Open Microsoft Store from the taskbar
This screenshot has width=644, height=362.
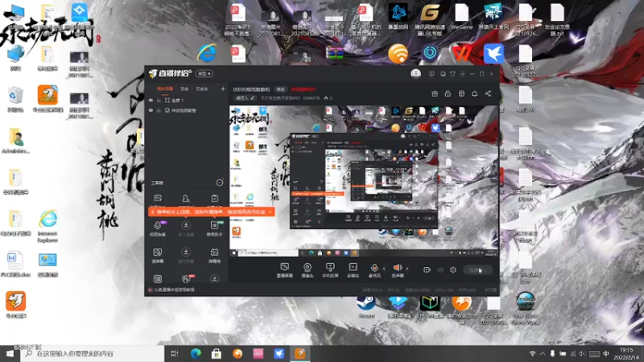point(217,353)
